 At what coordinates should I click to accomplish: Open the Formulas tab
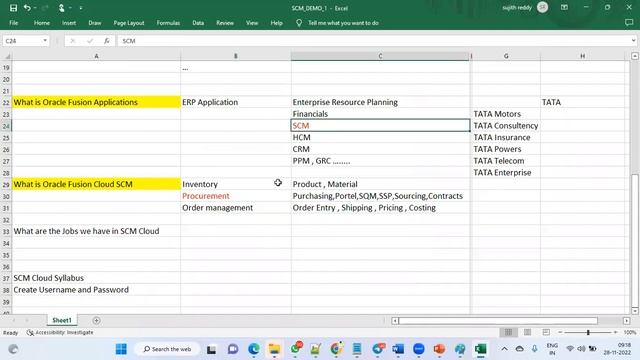pyautogui.click(x=168, y=23)
